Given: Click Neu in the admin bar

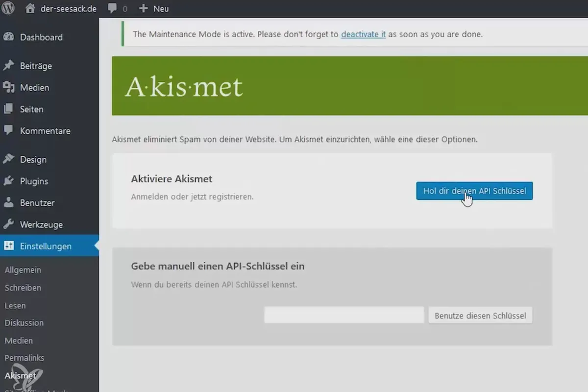Looking at the screenshot, I should coord(161,9).
